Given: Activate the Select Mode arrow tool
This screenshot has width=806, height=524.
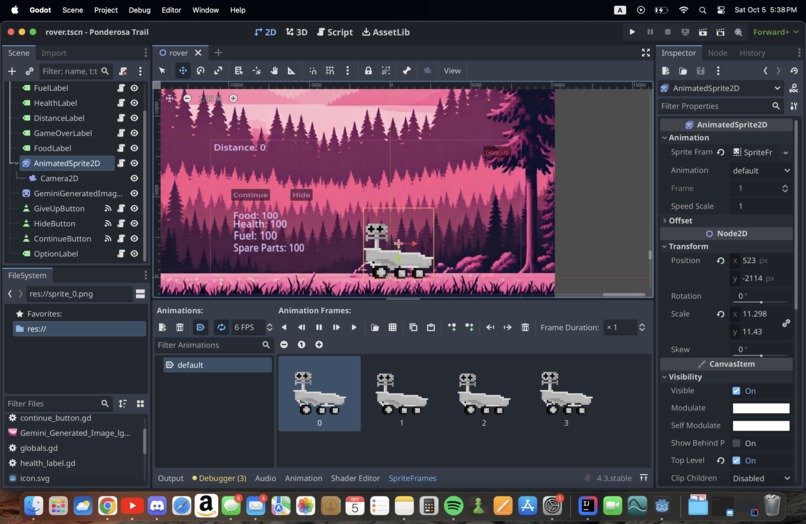Looking at the screenshot, I should click(x=162, y=71).
